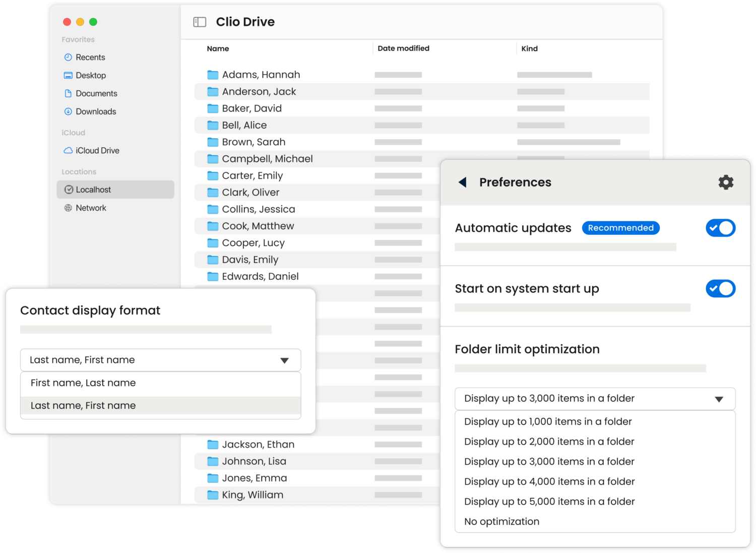Click the Network location icon

coord(69,208)
